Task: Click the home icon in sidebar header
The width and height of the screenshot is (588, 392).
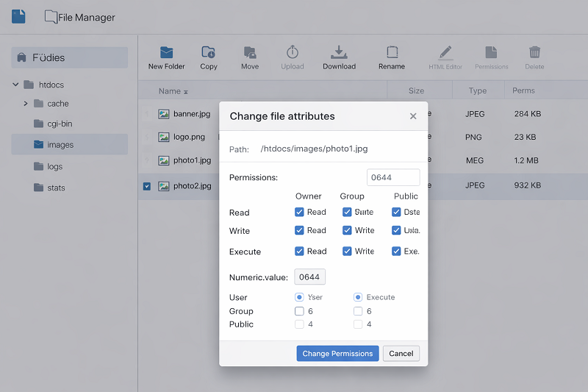Action: (x=22, y=57)
